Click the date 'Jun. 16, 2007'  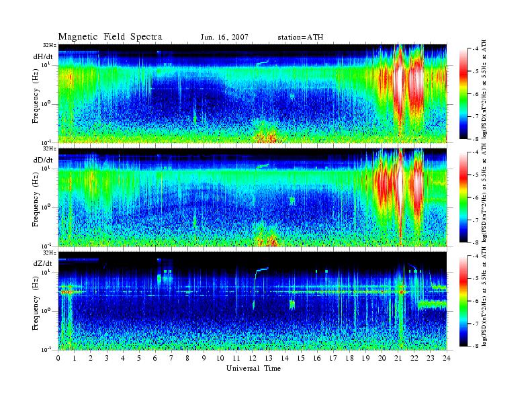pyautogui.click(x=224, y=38)
